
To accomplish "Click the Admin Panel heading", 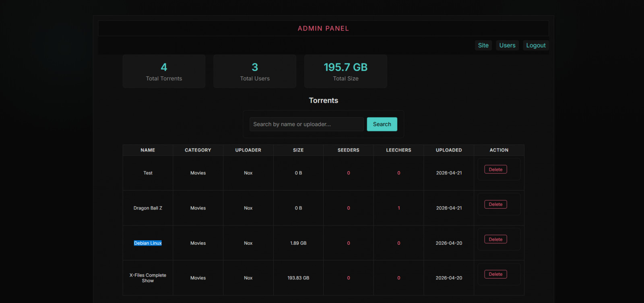I will (323, 29).
